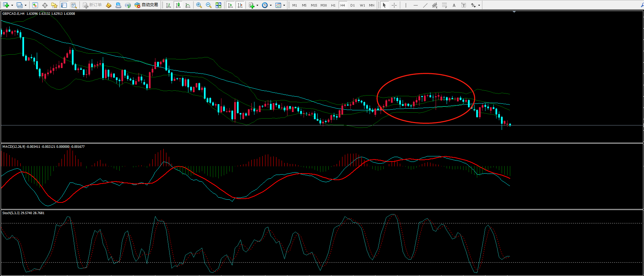Toggle bar chart mode

tap(168, 5)
